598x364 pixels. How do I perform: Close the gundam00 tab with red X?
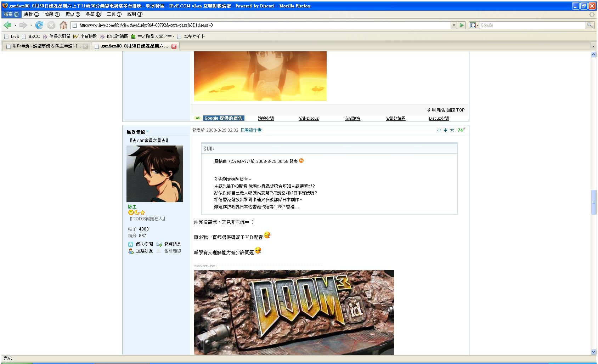(x=174, y=46)
